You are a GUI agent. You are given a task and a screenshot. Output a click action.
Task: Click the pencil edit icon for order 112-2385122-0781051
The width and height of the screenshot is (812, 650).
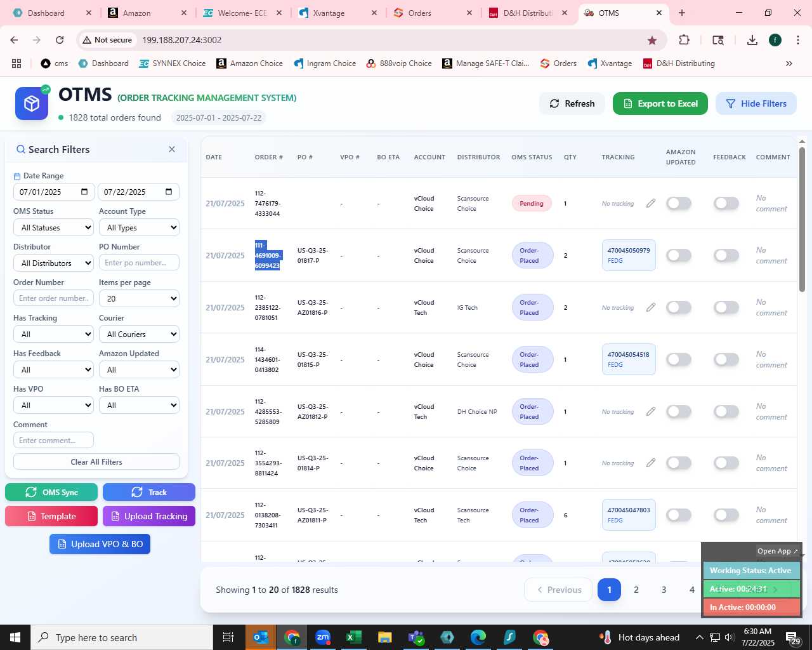coord(651,307)
